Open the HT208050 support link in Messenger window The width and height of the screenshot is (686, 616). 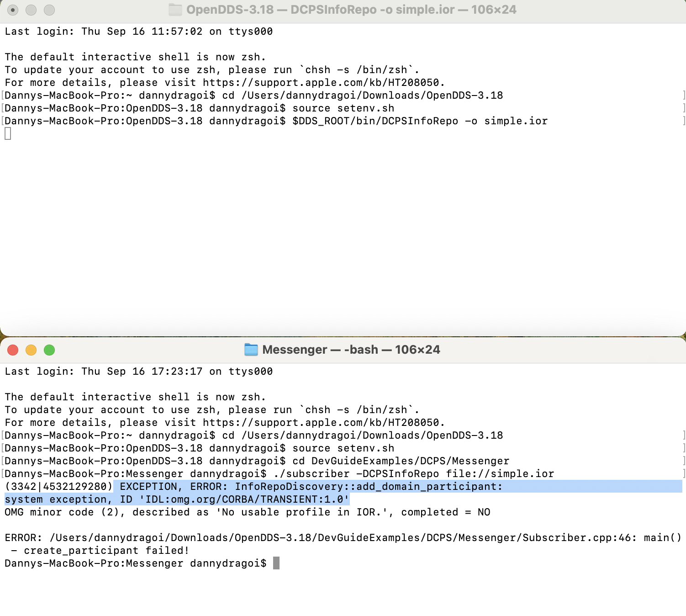pyautogui.click(x=322, y=423)
